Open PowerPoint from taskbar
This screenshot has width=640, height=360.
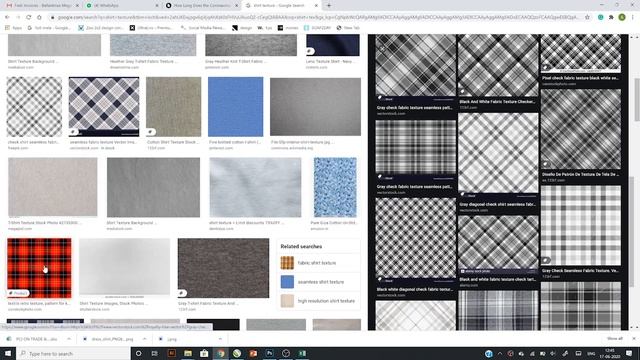[253, 353]
